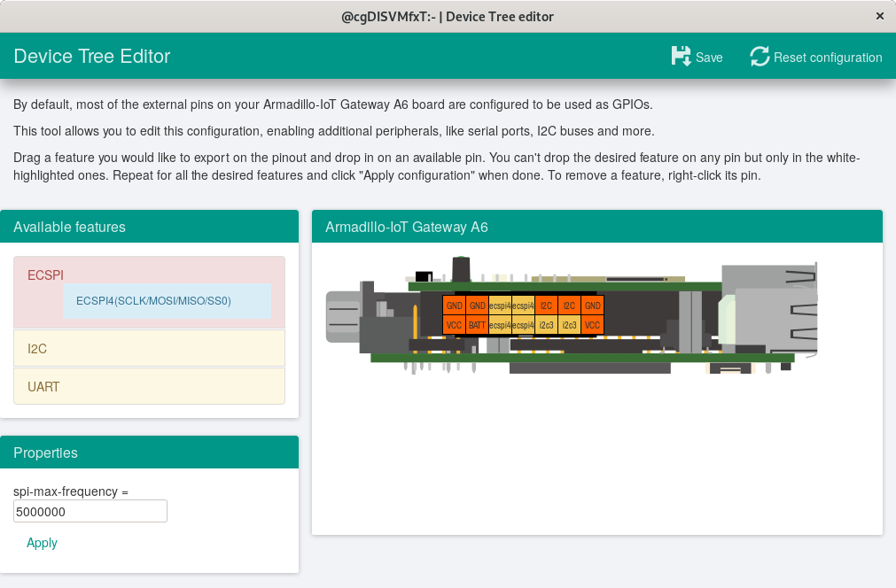Click the I2C pin adjacent to the GND pin

[570, 306]
